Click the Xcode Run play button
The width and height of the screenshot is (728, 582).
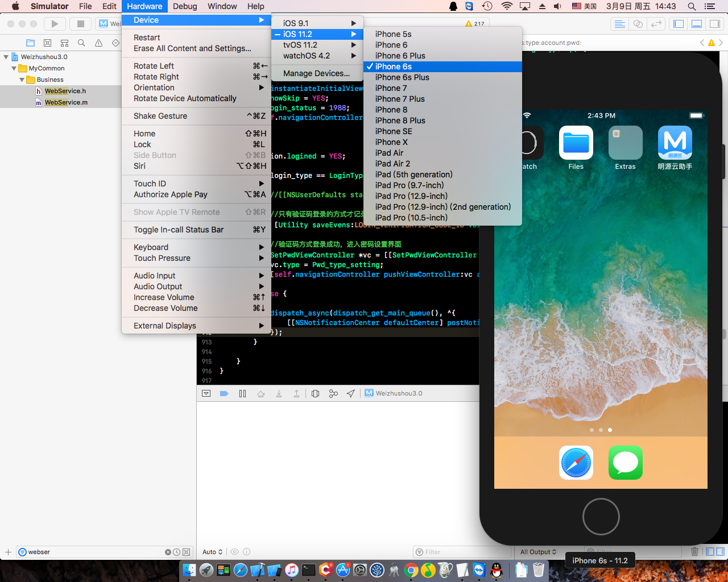click(x=55, y=24)
